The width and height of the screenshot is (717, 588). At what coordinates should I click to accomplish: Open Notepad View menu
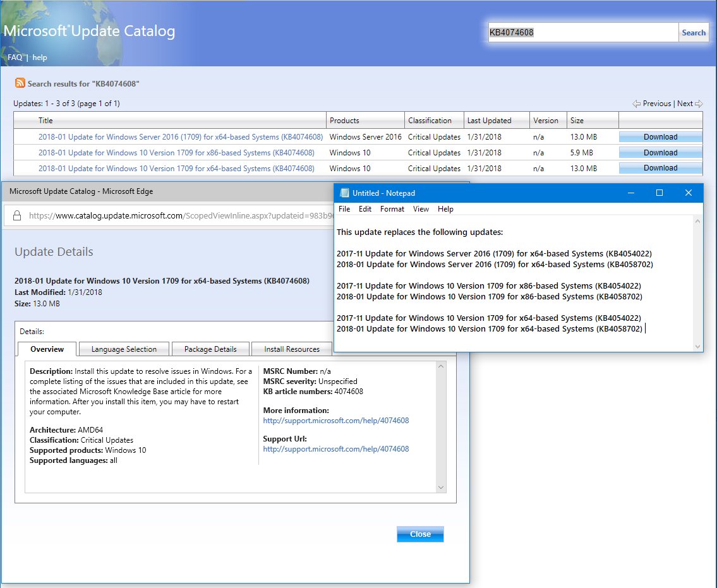[x=421, y=209]
